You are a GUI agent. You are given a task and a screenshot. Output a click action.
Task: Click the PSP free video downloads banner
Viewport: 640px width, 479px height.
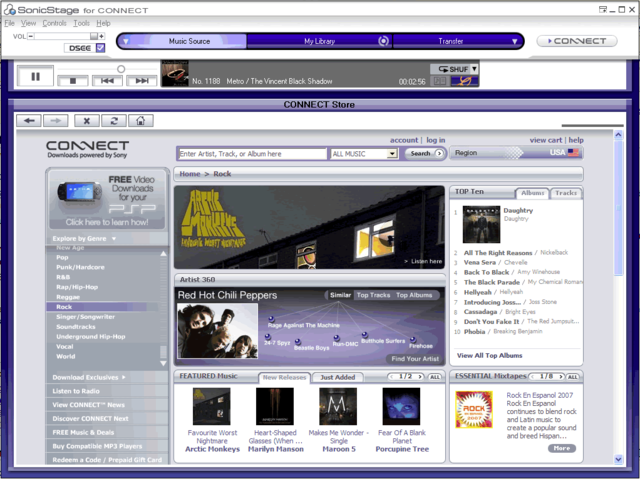pyautogui.click(x=107, y=200)
